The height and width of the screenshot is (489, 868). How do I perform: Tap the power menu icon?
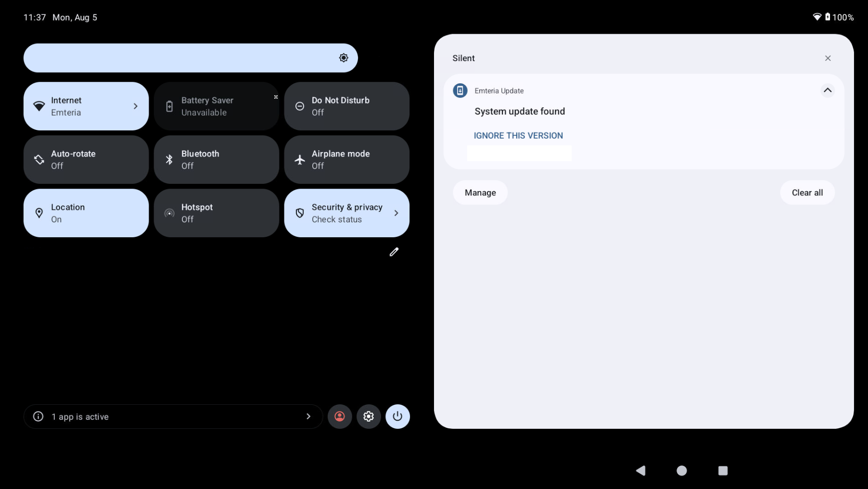pyautogui.click(x=397, y=416)
